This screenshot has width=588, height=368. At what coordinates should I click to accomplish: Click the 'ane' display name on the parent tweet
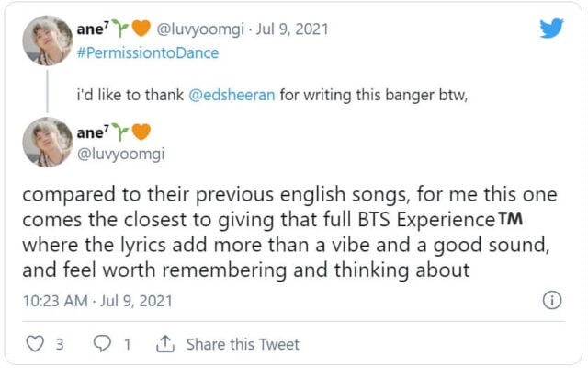click(x=93, y=29)
